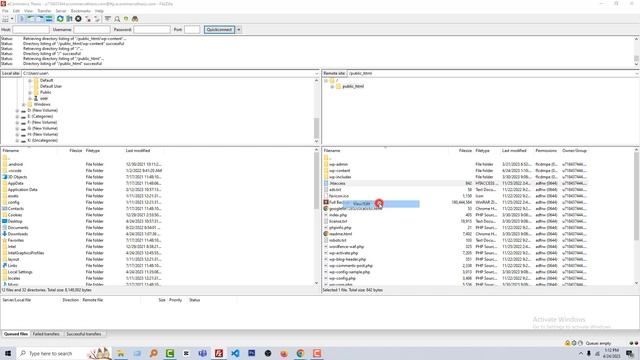Screen dimensions: 640x360
Task: Switch to the Failed transfers tab
Action: pos(46,334)
